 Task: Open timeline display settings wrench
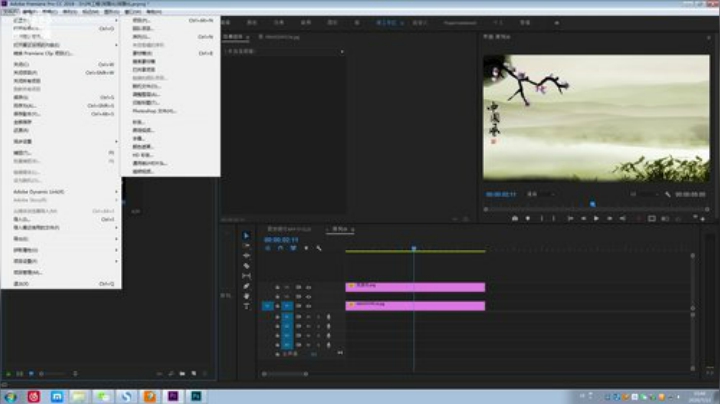(x=319, y=248)
